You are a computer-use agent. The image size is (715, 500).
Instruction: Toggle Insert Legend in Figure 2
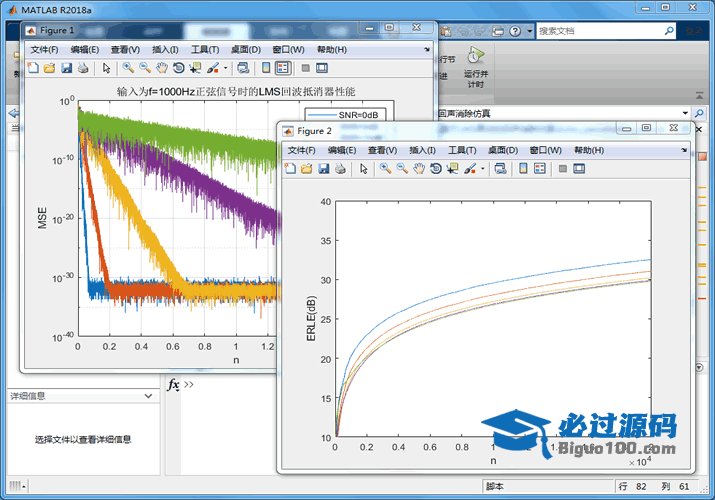coord(540,169)
